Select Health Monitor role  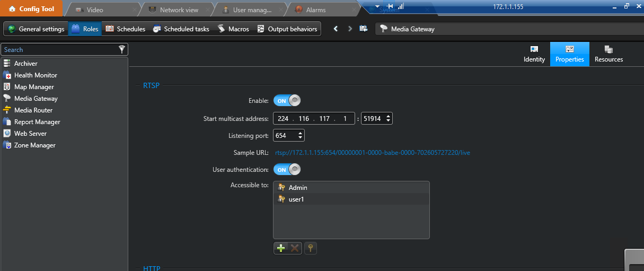[x=64, y=75]
